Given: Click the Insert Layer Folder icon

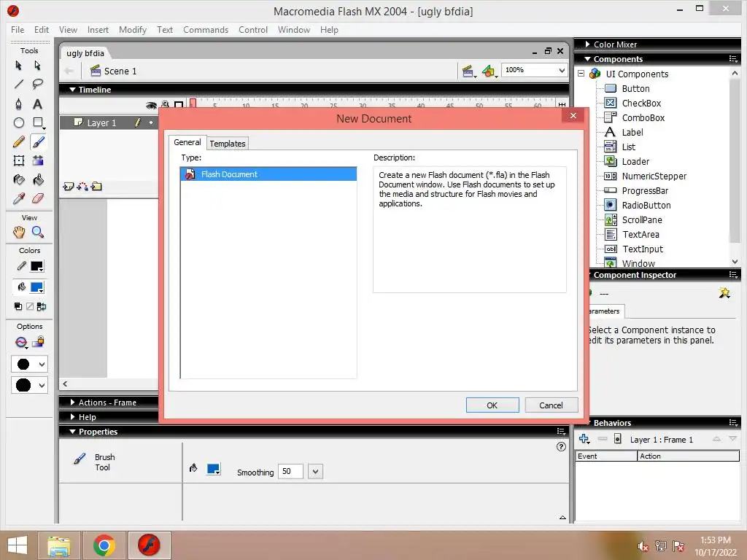Looking at the screenshot, I should pyautogui.click(x=96, y=187).
